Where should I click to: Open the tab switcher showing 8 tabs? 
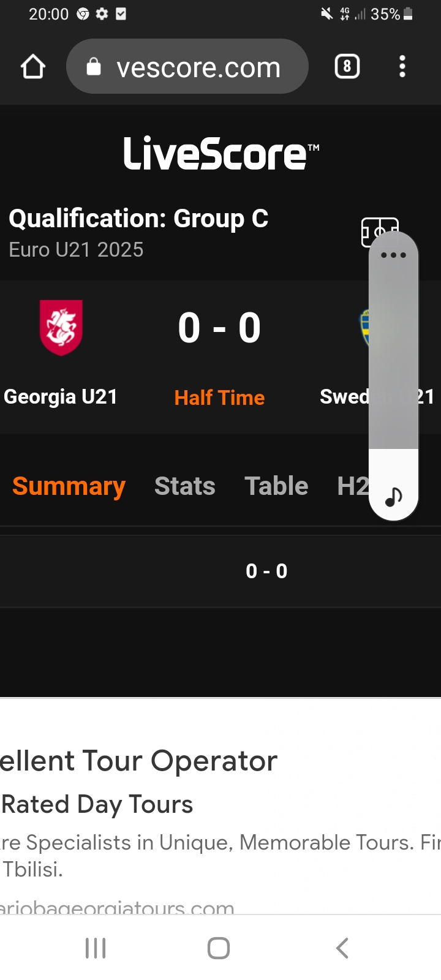click(x=347, y=66)
